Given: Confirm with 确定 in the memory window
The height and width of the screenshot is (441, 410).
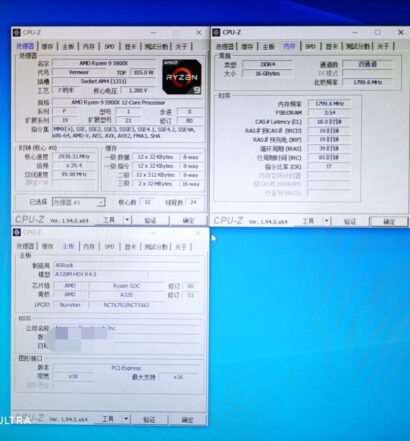Looking at the screenshot, I should [389, 221].
